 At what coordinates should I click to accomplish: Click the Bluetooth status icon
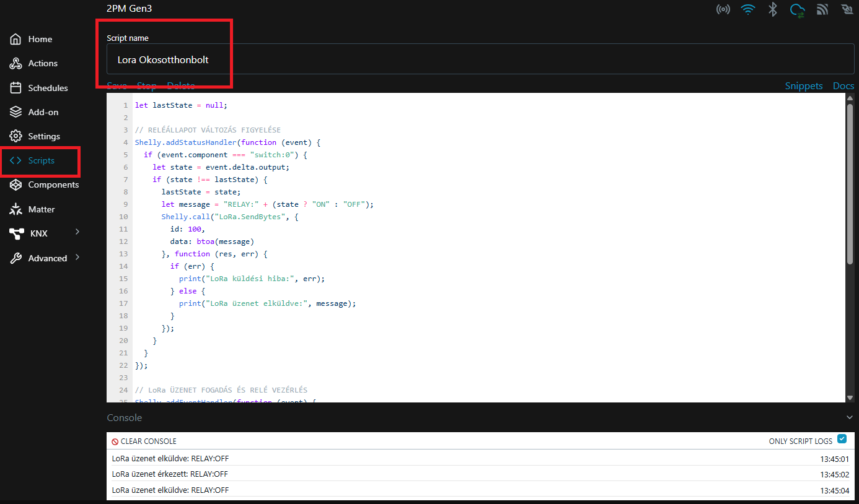(773, 9)
